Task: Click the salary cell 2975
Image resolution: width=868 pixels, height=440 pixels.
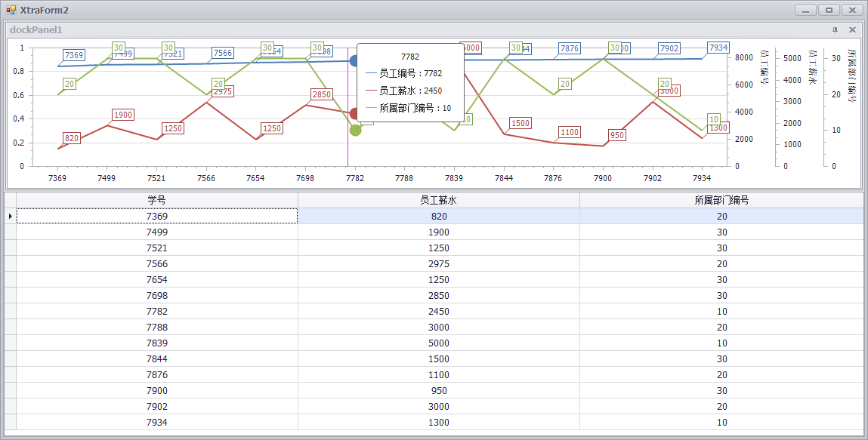Action: tap(439, 263)
